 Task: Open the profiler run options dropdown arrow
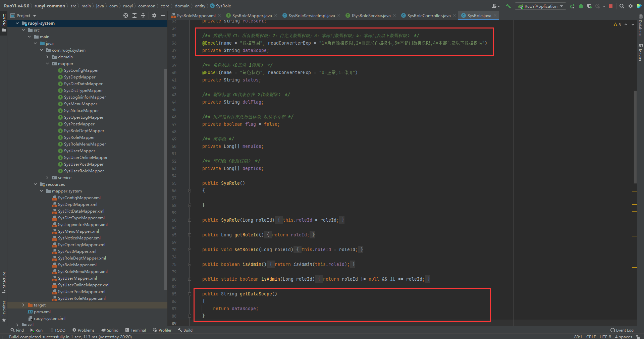(604, 6)
